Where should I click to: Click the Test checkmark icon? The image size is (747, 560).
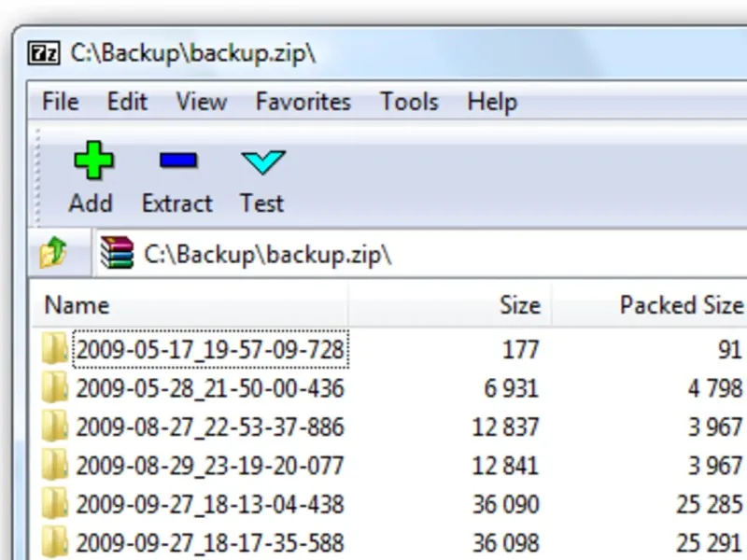point(262,161)
